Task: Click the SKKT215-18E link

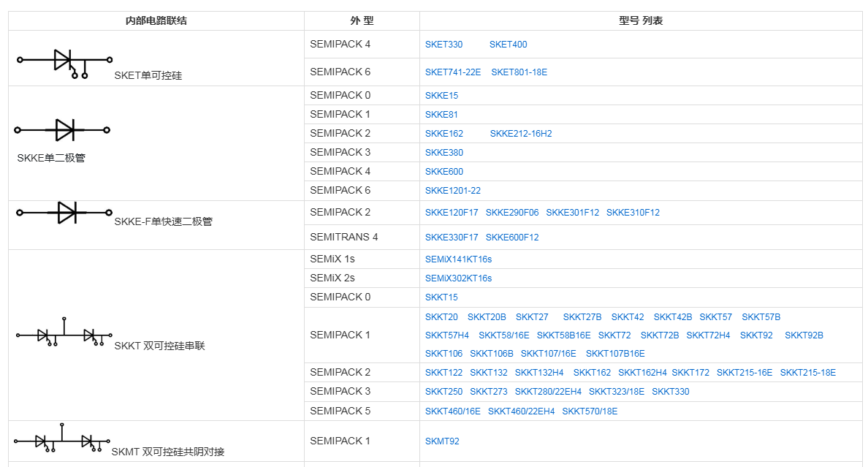Action: click(807, 373)
